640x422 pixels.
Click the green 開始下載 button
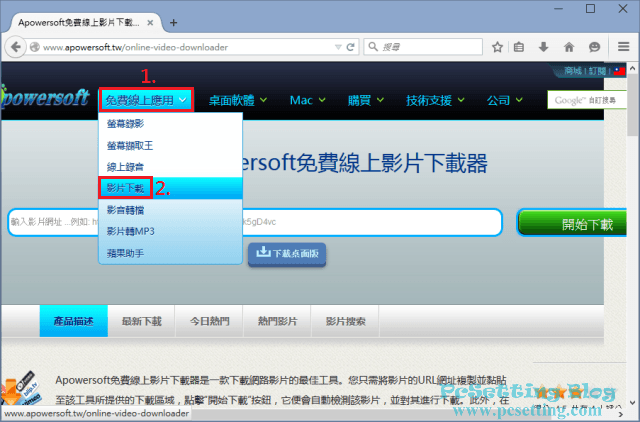572,223
